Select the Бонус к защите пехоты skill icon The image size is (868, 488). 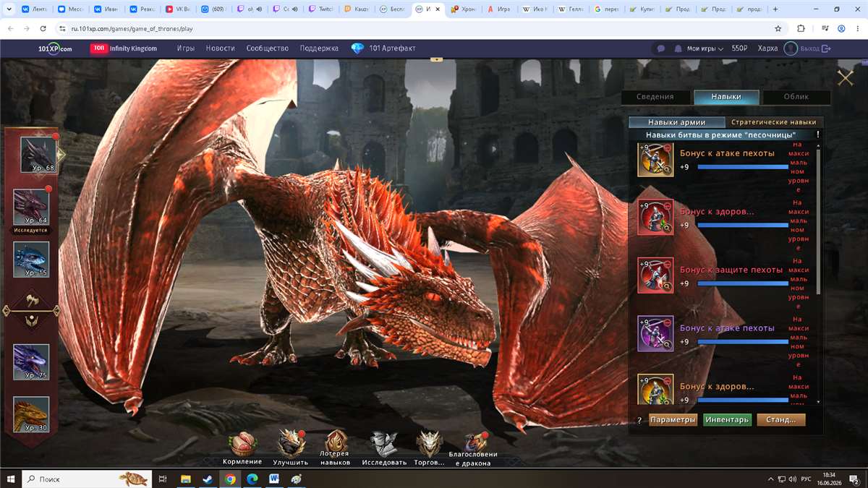655,275
